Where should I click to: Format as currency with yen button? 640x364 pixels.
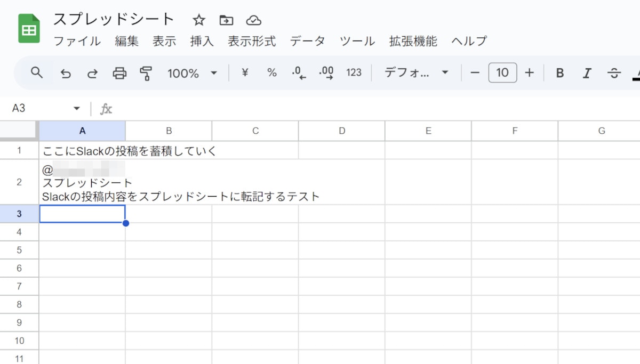[245, 73]
